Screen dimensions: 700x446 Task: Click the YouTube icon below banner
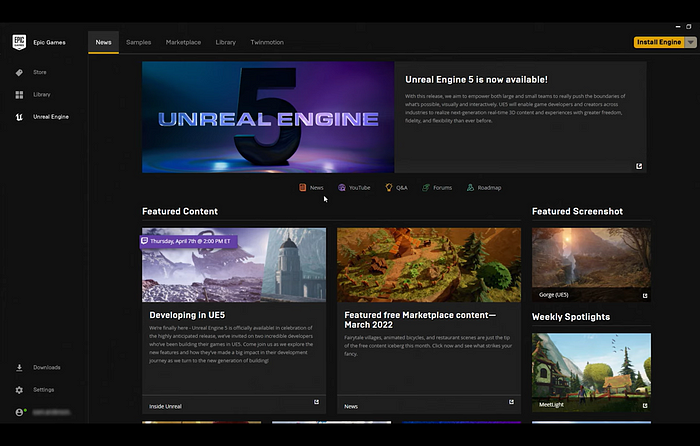coord(342,188)
